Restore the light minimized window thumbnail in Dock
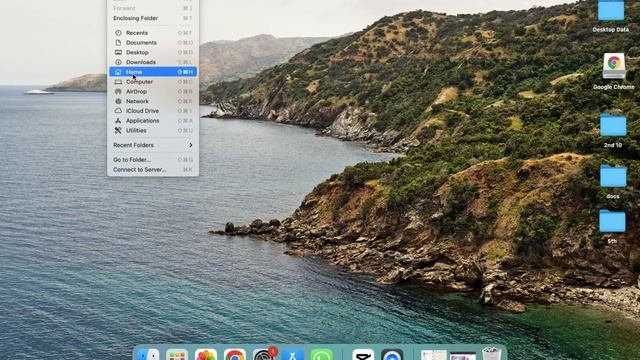Screen dimensions: 640x360 433,355
